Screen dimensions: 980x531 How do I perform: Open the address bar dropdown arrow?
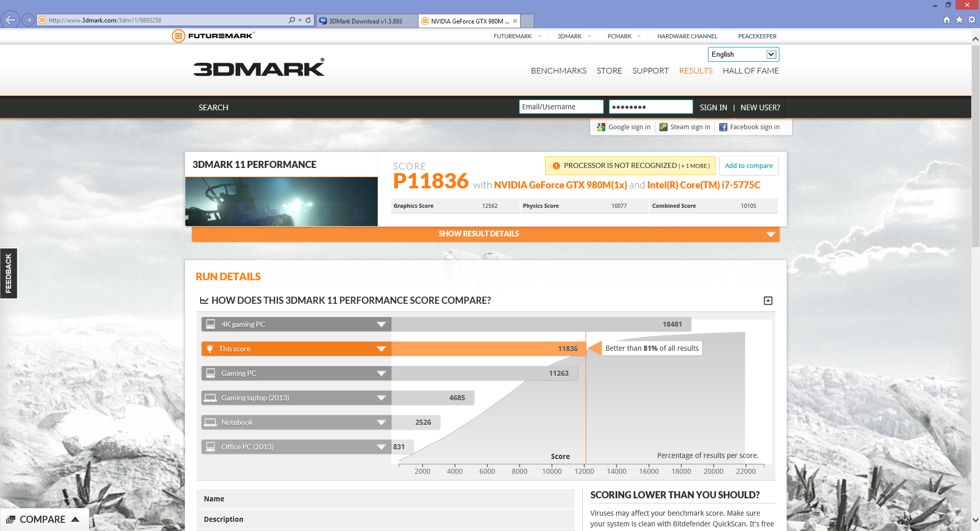point(300,20)
